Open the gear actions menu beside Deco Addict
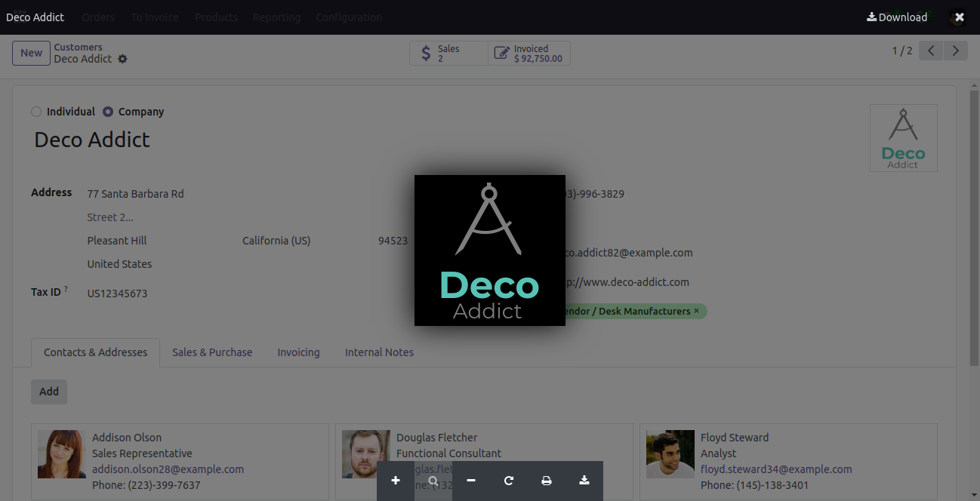The width and height of the screenshot is (980, 501). pos(122,59)
